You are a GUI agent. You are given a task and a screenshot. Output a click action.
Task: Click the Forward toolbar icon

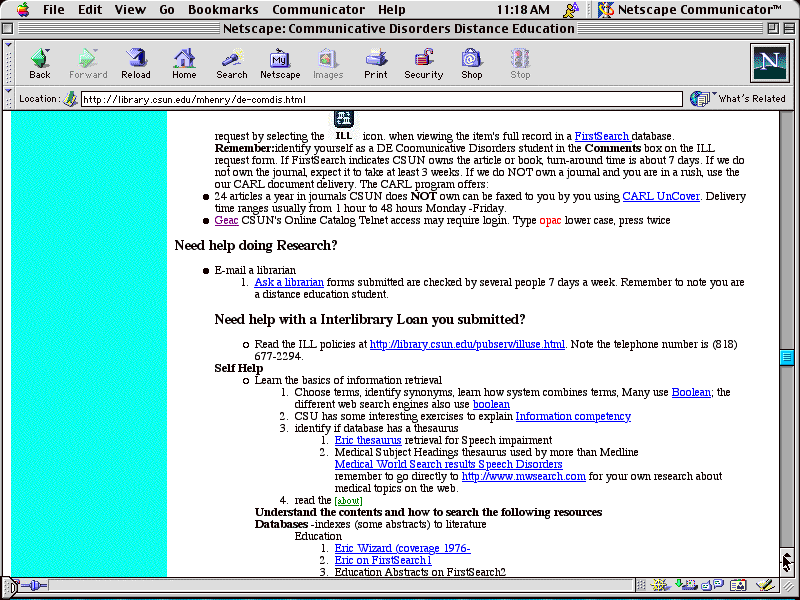(88, 64)
